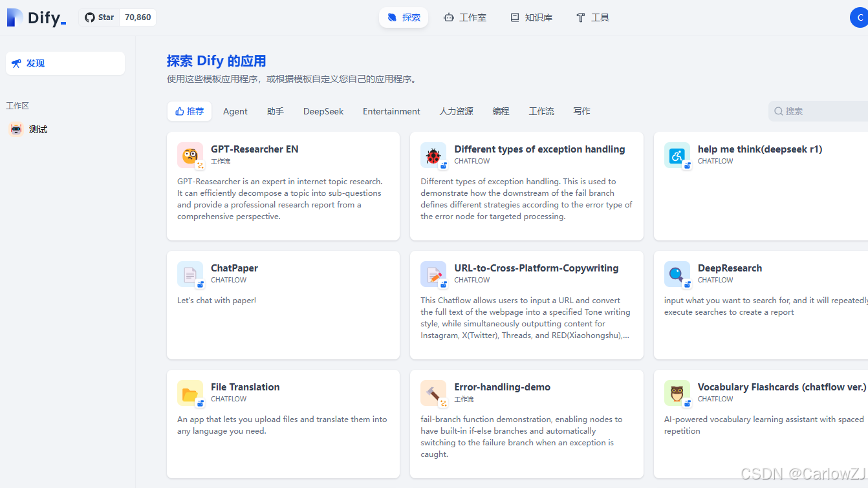The image size is (868, 488).
Task: Click the 探索 Dify 的应用 heading
Action: (217, 61)
